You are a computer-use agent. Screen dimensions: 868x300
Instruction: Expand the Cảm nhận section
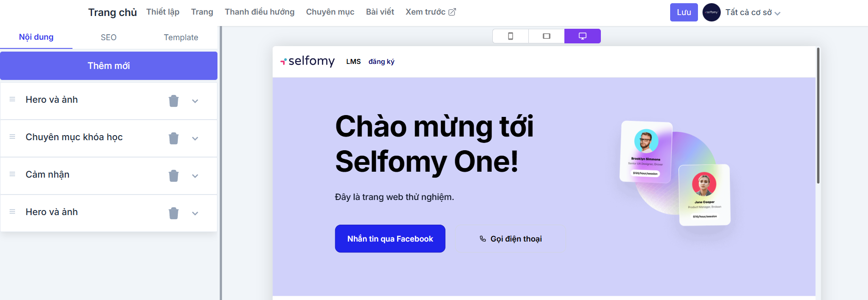tap(195, 176)
